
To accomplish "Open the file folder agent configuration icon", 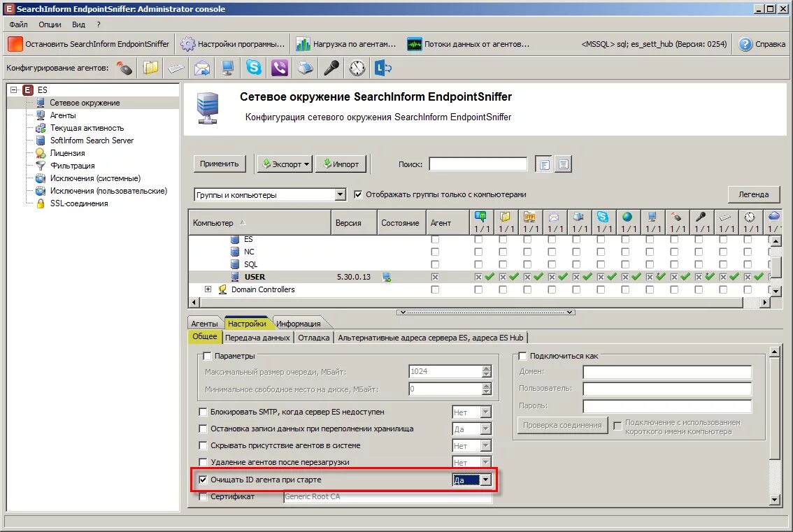I will coord(150,68).
